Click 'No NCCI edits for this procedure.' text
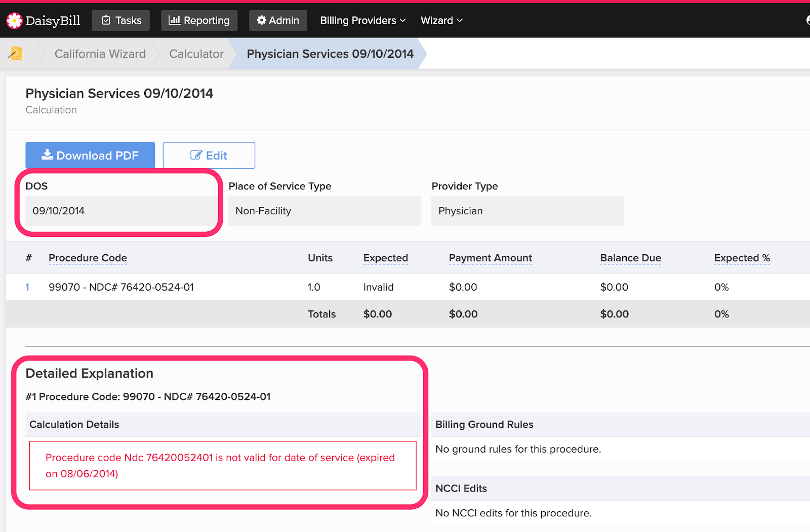Viewport: 810px width, 532px height. (x=513, y=513)
